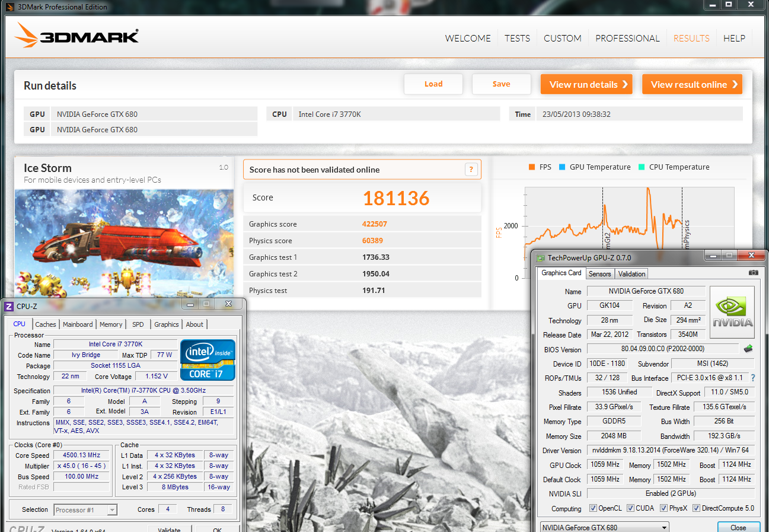
Task: Minimize the 3DMark Professional Edition window
Action: point(713,5)
